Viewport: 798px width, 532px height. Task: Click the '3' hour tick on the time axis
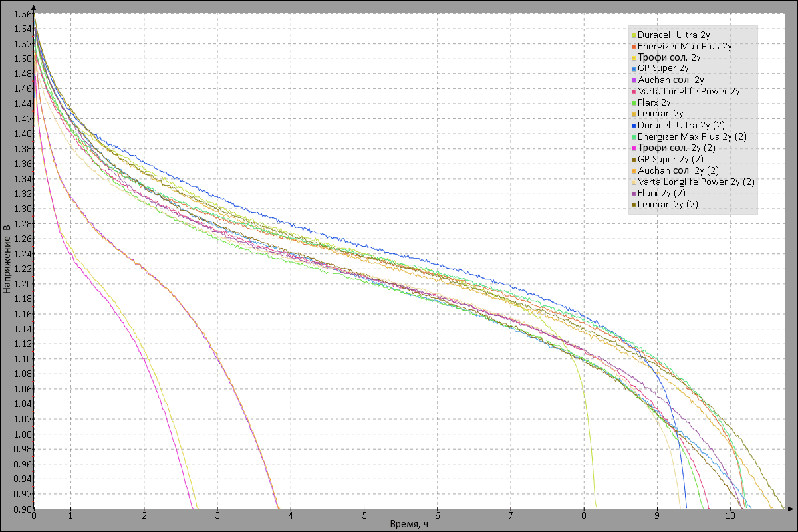[x=217, y=516]
